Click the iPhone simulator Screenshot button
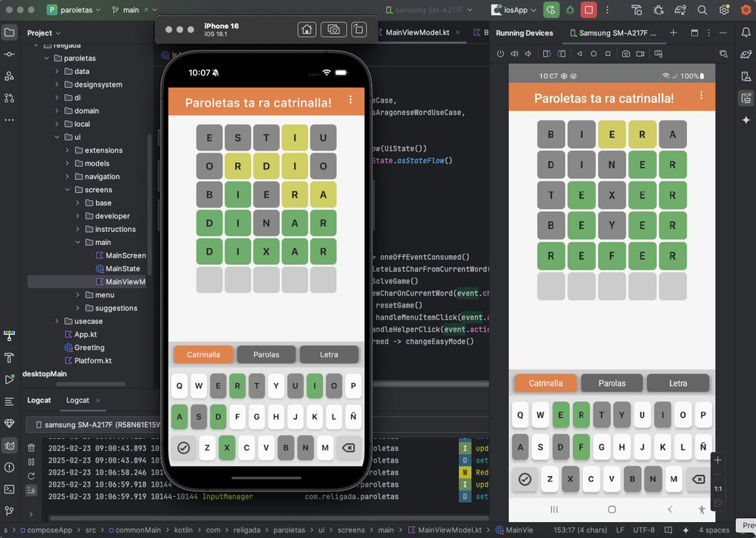This screenshot has width=756, height=538. point(333,30)
